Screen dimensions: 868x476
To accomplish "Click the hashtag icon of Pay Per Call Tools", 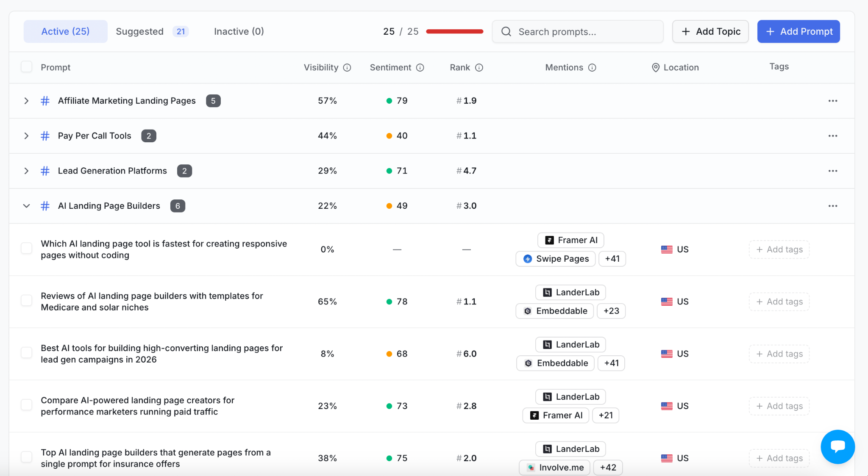I will click(x=45, y=136).
